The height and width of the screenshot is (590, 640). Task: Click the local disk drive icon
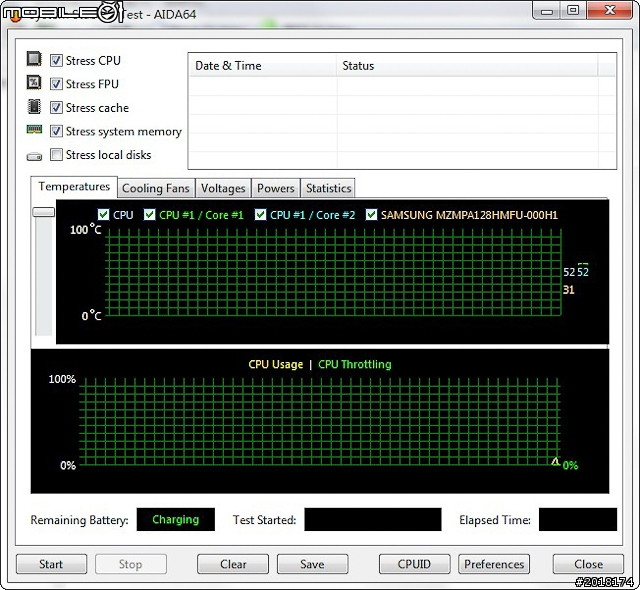pos(34,156)
